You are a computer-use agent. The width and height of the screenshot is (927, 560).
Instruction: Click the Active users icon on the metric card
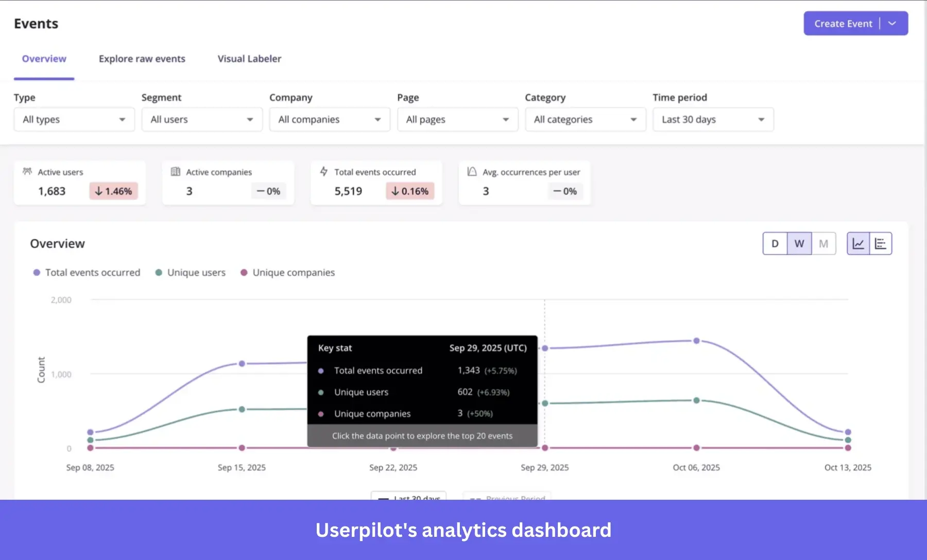tap(28, 172)
